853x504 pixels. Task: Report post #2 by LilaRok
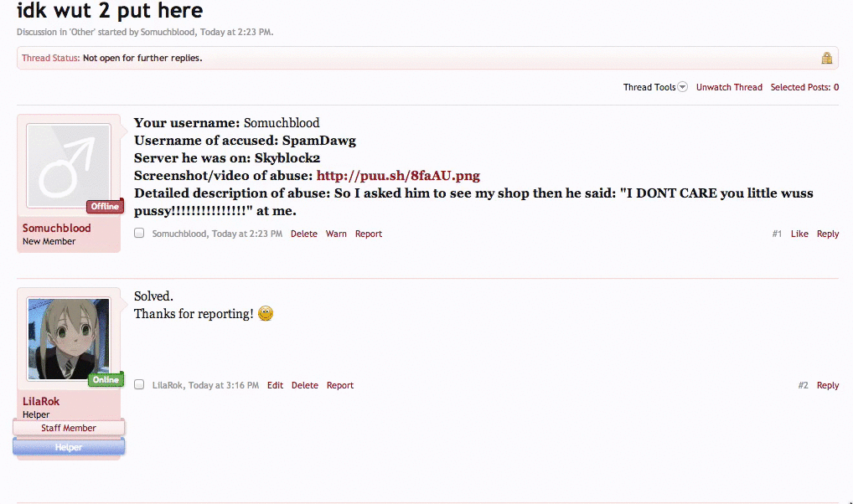click(x=340, y=385)
